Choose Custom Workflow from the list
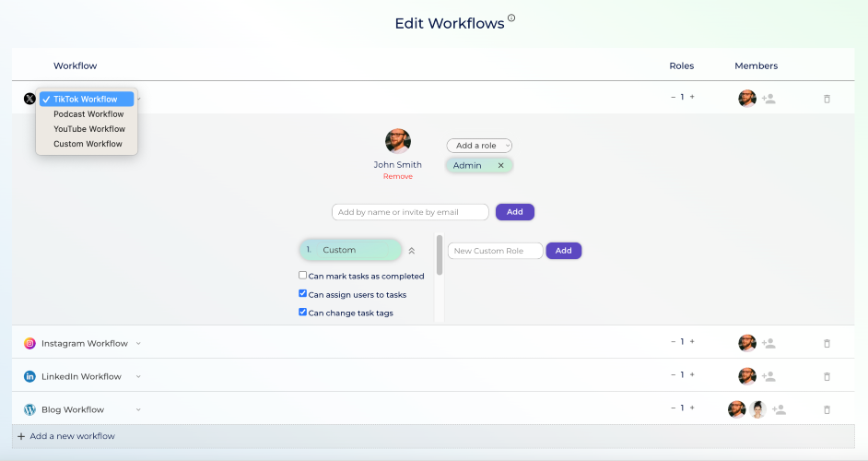Image resolution: width=868 pixels, height=461 pixels. tap(87, 144)
